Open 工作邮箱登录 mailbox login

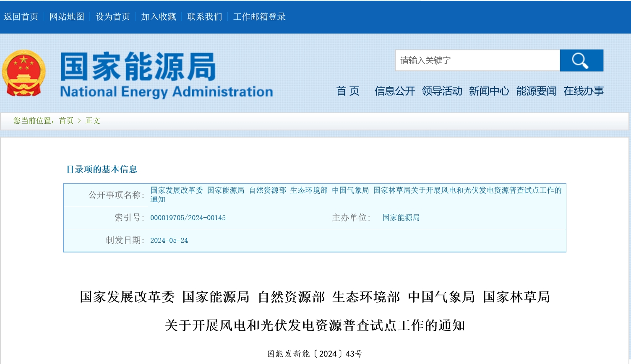[259, 17]
